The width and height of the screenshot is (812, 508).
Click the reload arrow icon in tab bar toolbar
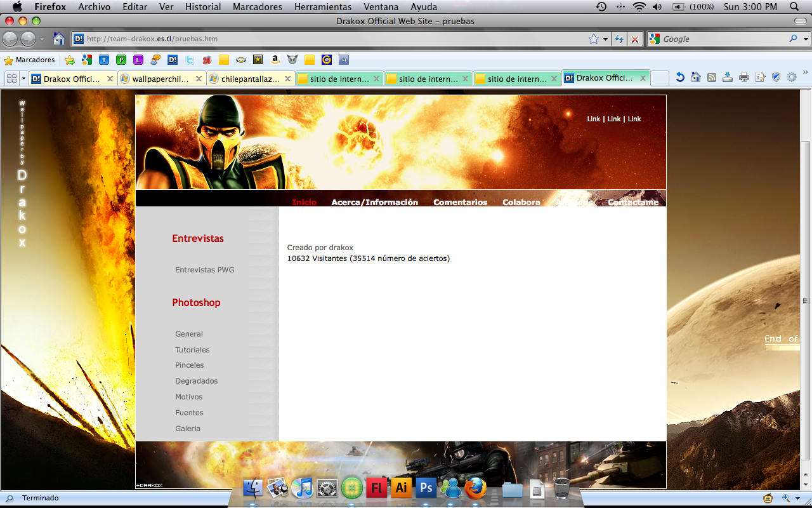pyautogui.click(x=680, y=77)
